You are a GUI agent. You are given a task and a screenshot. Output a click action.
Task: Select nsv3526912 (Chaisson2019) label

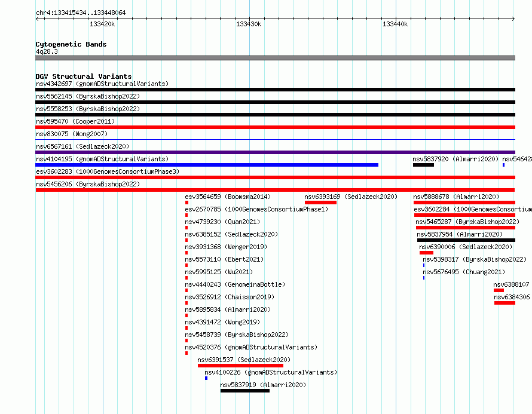click(230, 297)
